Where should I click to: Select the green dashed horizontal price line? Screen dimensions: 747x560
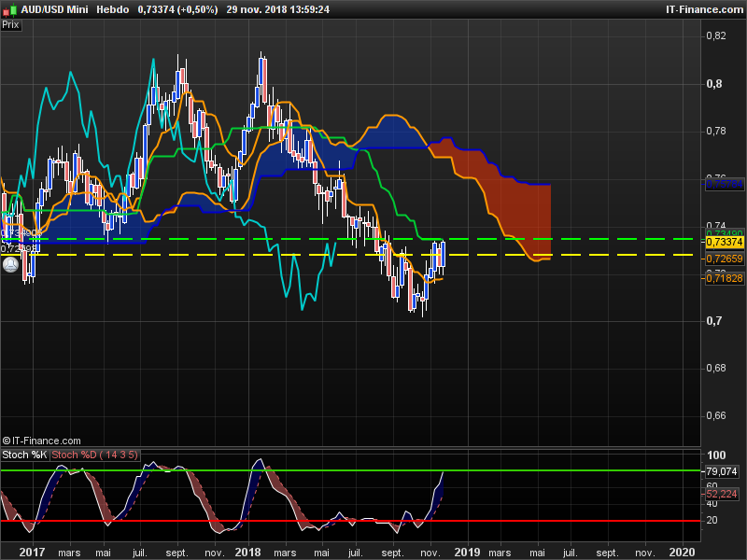pos(346,239)
